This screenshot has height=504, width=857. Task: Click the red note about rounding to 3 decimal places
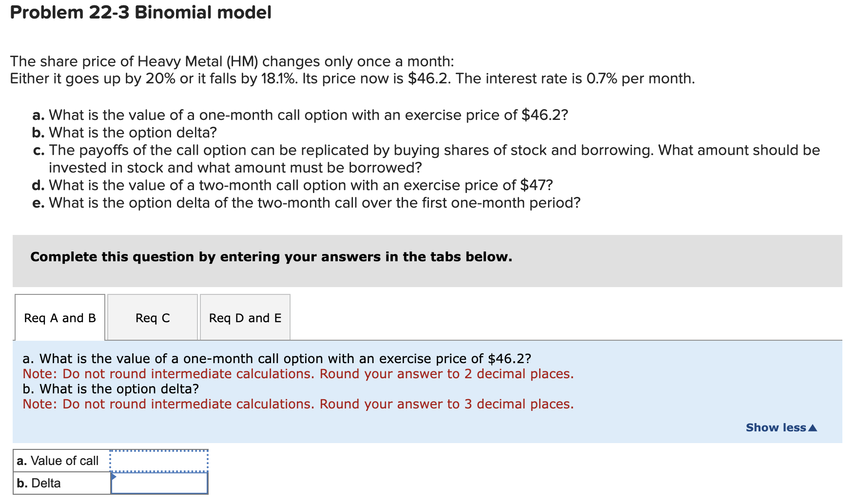point(297,404)
